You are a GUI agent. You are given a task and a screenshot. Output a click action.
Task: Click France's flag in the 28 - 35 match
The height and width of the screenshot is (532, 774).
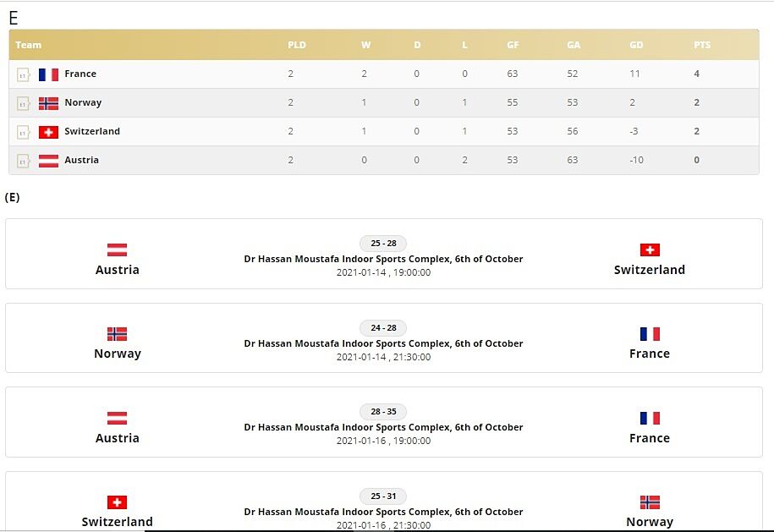click(x=650, y=418)
